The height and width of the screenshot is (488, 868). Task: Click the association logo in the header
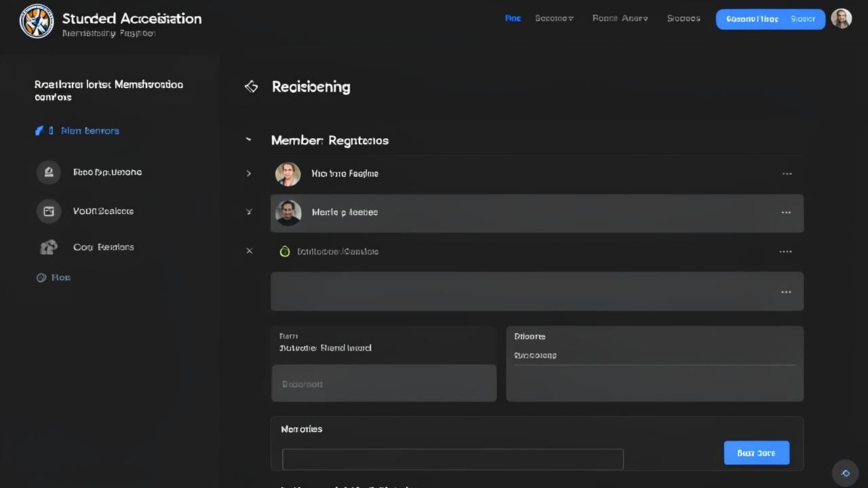tap(37, 21)
